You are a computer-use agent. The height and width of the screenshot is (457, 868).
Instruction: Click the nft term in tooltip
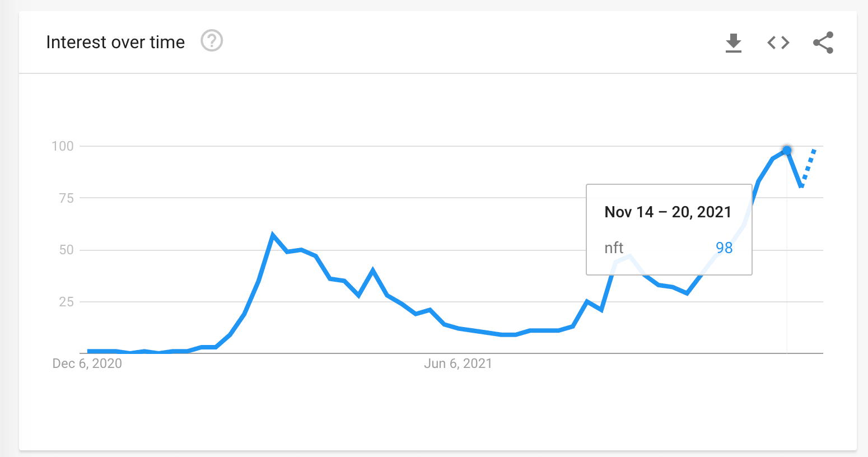[x=614, y=248]
